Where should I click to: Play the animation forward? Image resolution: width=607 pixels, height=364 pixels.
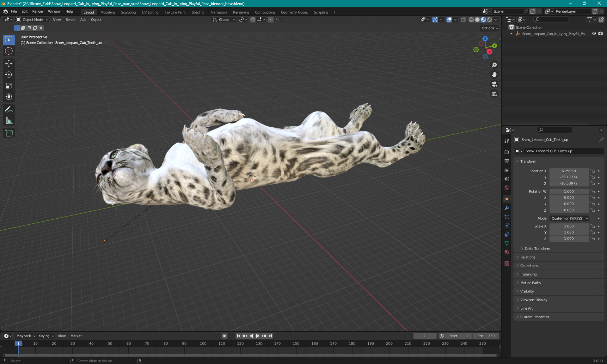258,336
